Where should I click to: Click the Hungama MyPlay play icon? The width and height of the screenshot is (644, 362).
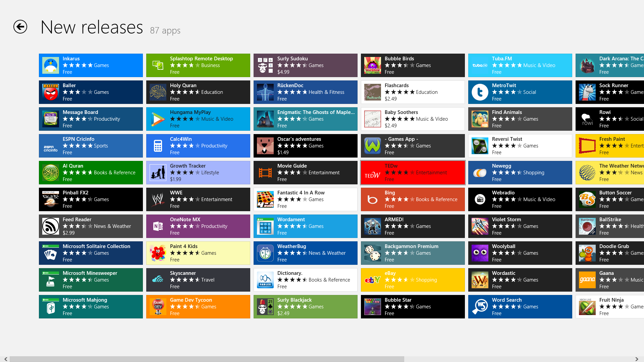[158, 119]
